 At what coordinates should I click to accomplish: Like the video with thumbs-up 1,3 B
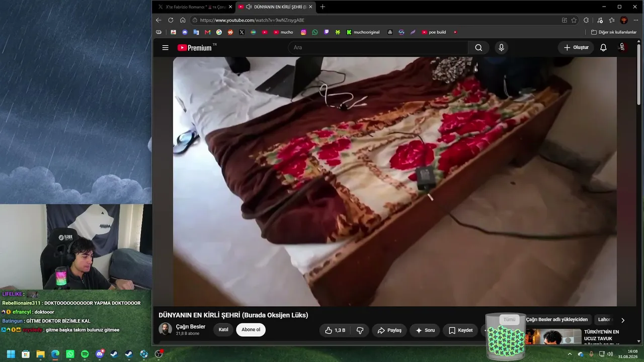[x=335, y=330]
